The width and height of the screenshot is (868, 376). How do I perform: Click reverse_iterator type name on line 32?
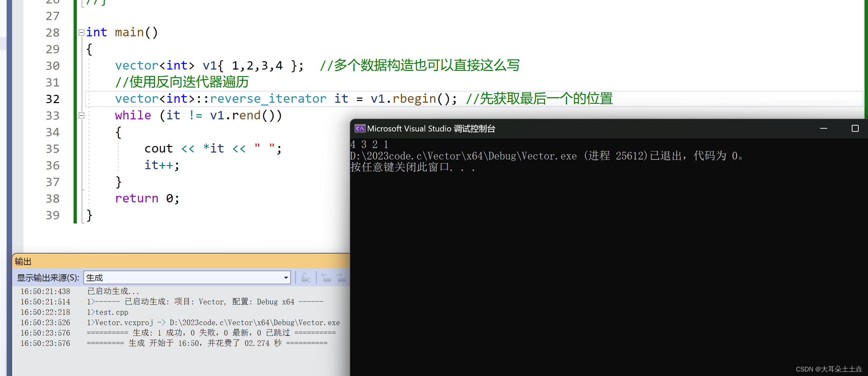click(x=268, y=99)
